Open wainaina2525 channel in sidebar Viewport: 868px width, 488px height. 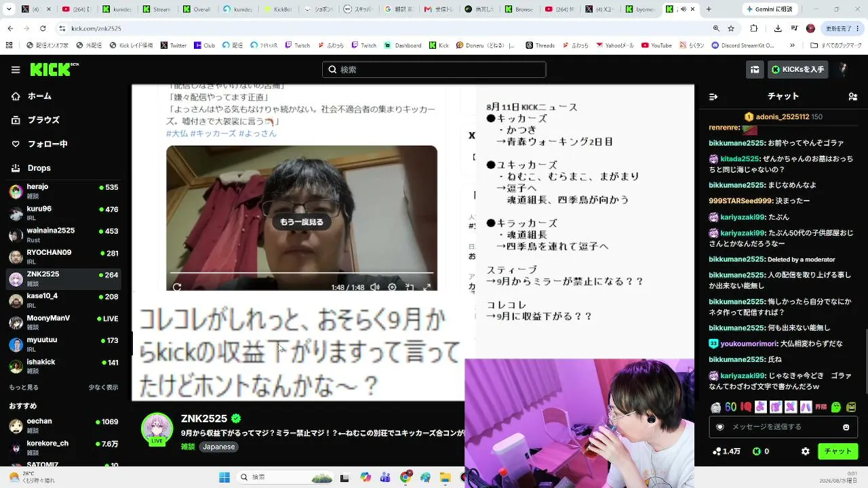tap(64, 235)
